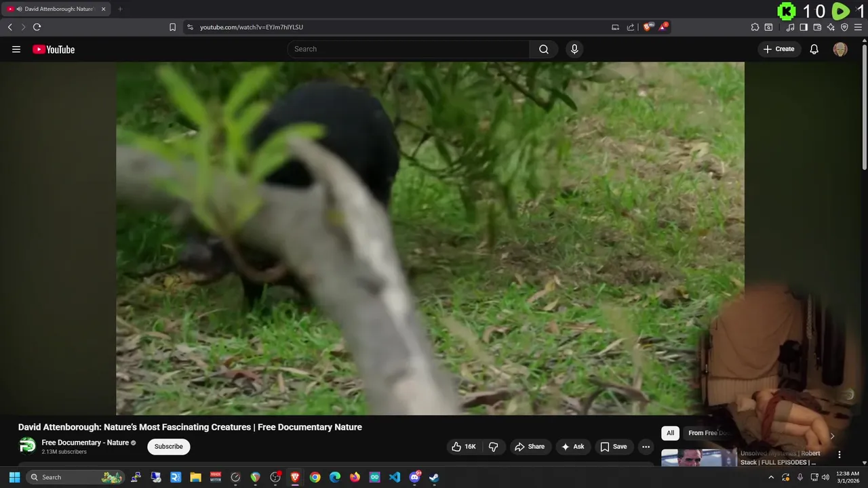868x488 pixels.
Task: Open the three-dot menu for Unsolved Mysteries video
Action: pyautogui.click(x=840, y=455)
